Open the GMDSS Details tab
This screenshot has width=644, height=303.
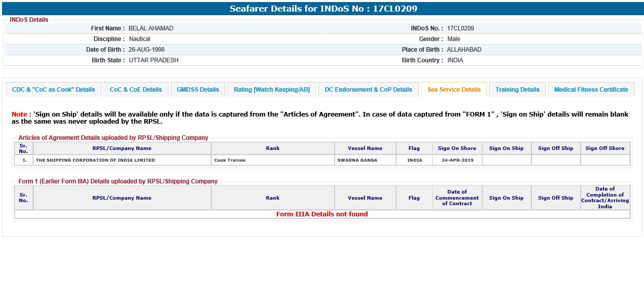197,90
